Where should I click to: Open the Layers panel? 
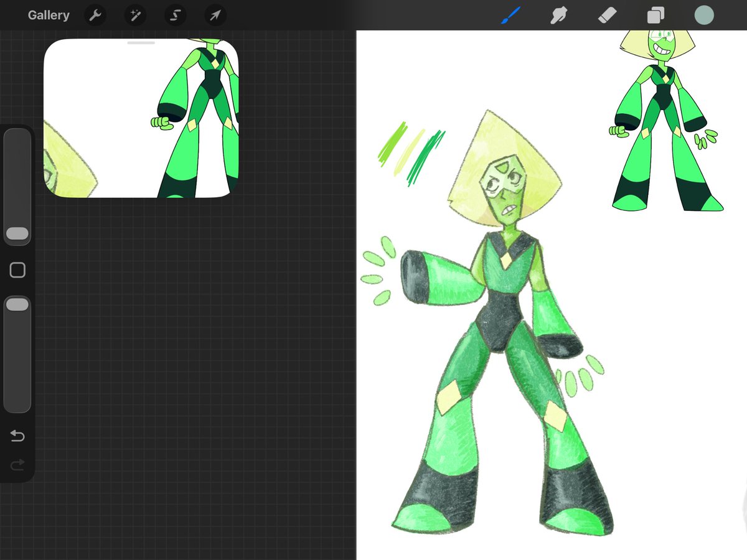coord(655,15)
